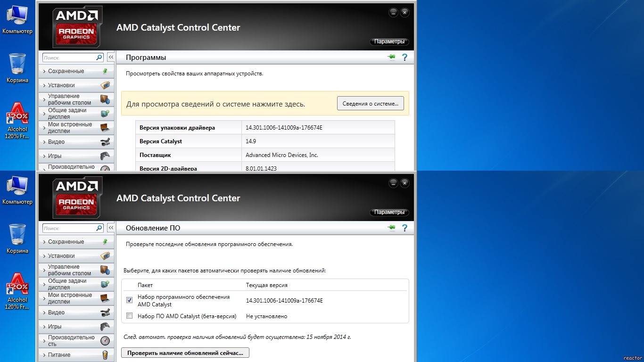Click Advanced Micro Devices, Inc. supplier value

tap(282, 155)
